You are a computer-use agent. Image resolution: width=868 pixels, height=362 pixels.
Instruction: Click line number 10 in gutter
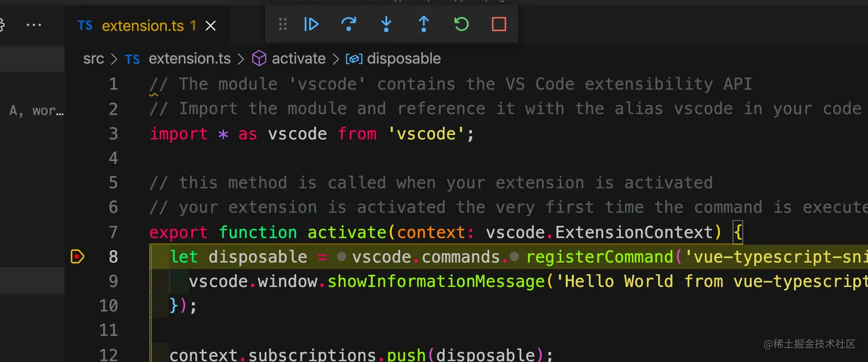108,306
